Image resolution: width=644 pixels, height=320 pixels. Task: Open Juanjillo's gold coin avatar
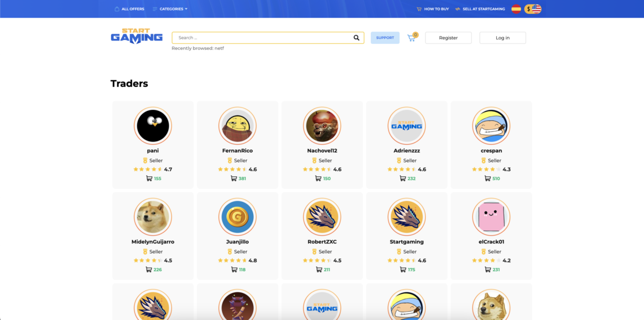coord(237,217)
